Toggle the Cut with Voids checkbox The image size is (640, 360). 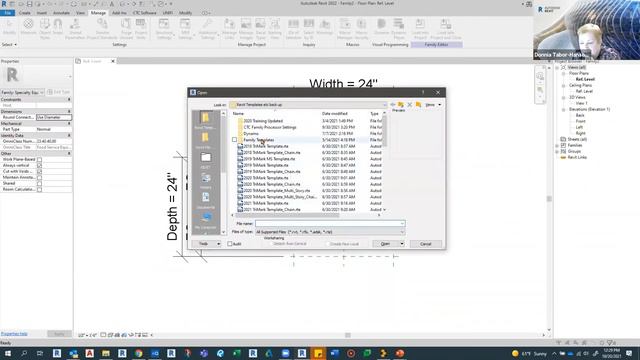(40, 171)
